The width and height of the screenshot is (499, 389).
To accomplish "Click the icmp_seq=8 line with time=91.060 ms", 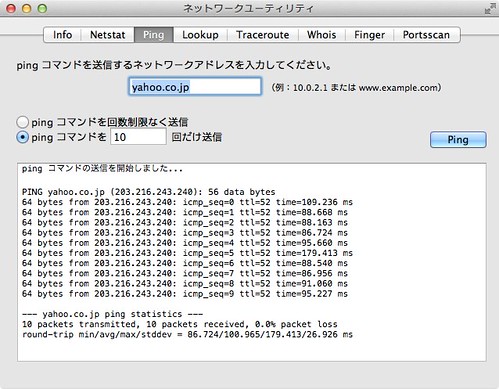I will 185,284.
